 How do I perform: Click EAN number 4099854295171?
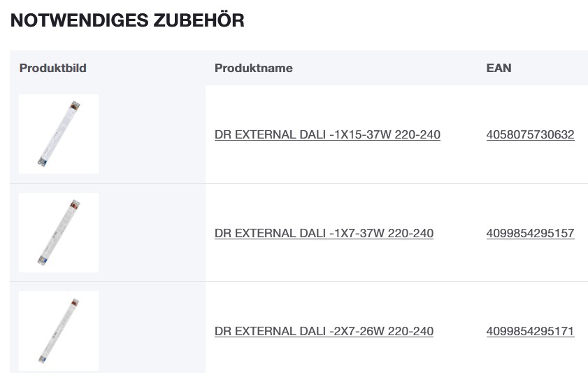(x=530, y=331)
